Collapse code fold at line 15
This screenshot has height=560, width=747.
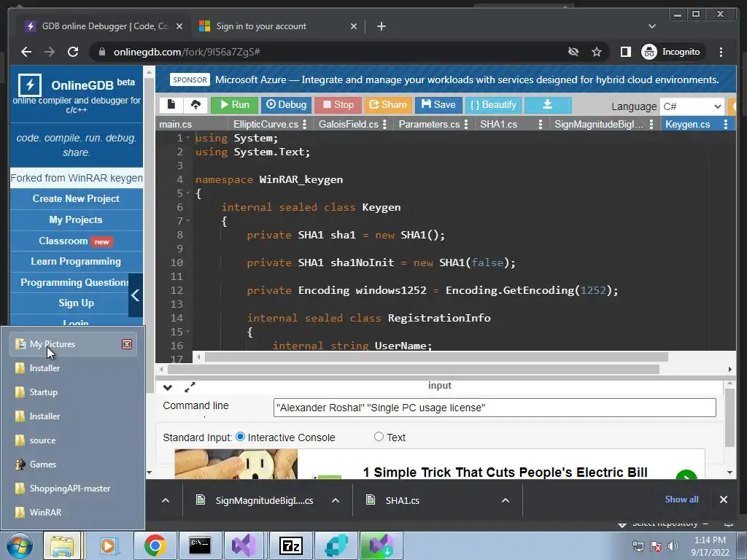tap(187, 331)
